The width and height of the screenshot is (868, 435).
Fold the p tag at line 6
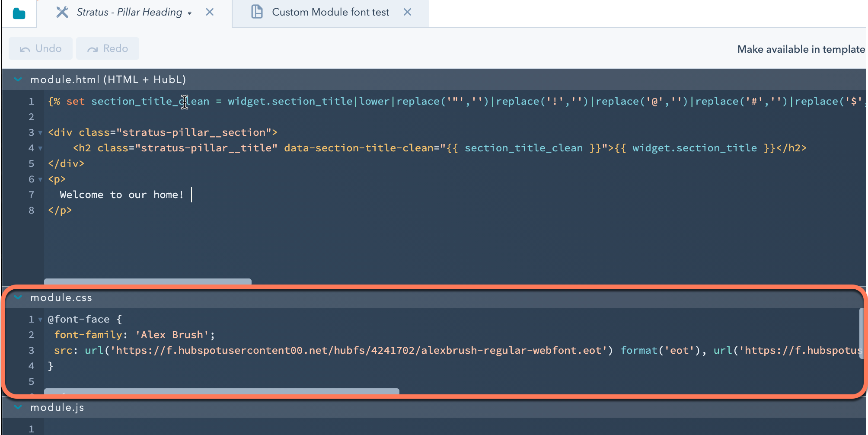tap(40, 179)
